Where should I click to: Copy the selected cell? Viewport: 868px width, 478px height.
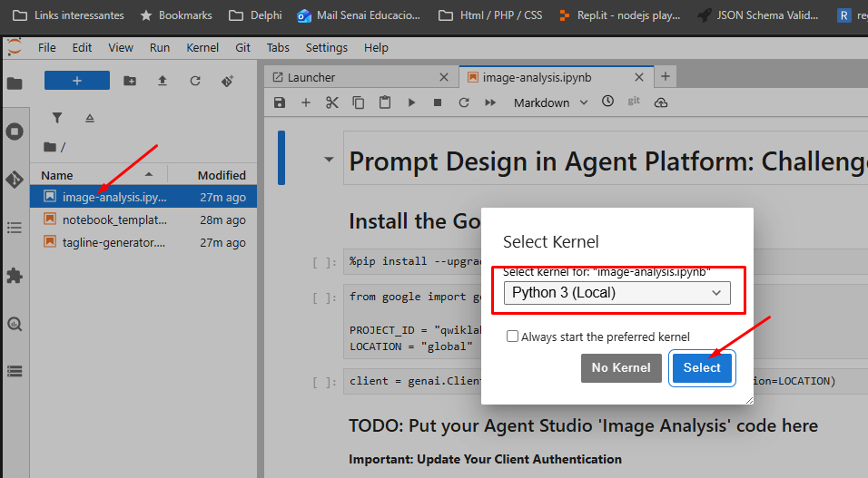tap(359, 102)
